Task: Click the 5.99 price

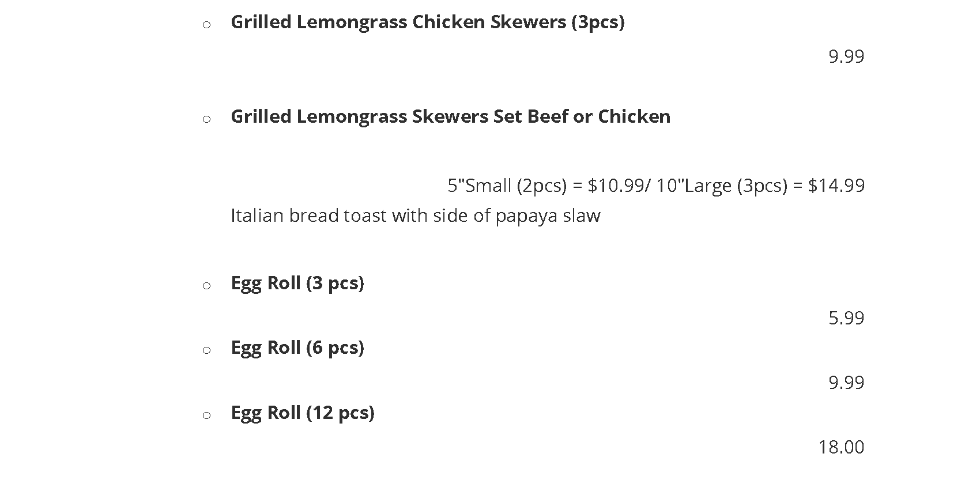Action: point(846,318)
